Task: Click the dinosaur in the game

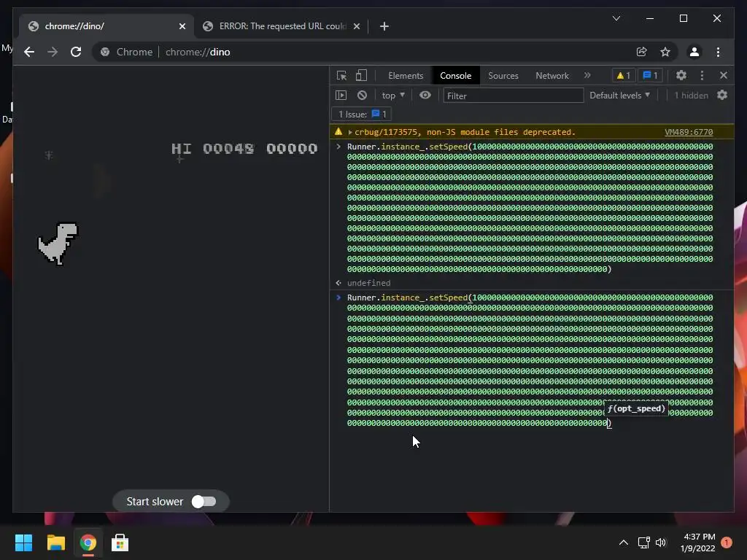Action: [x=58, y=244]
